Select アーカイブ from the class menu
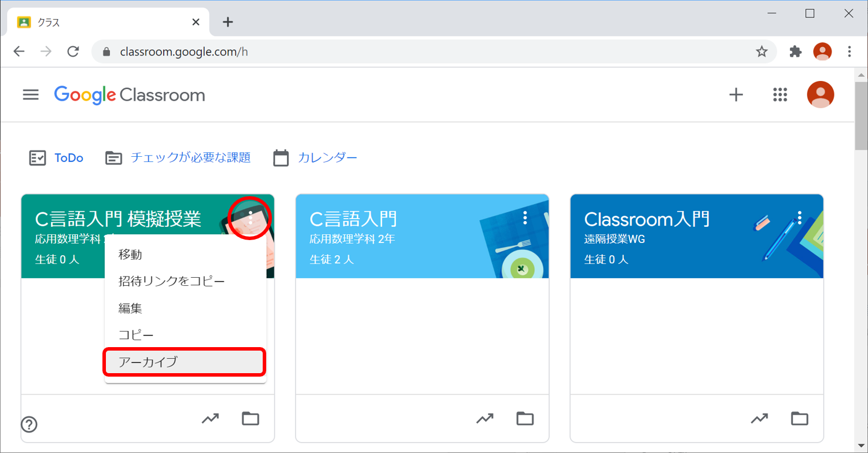This screenshot has width=868, height=453. tap(185, 362)
